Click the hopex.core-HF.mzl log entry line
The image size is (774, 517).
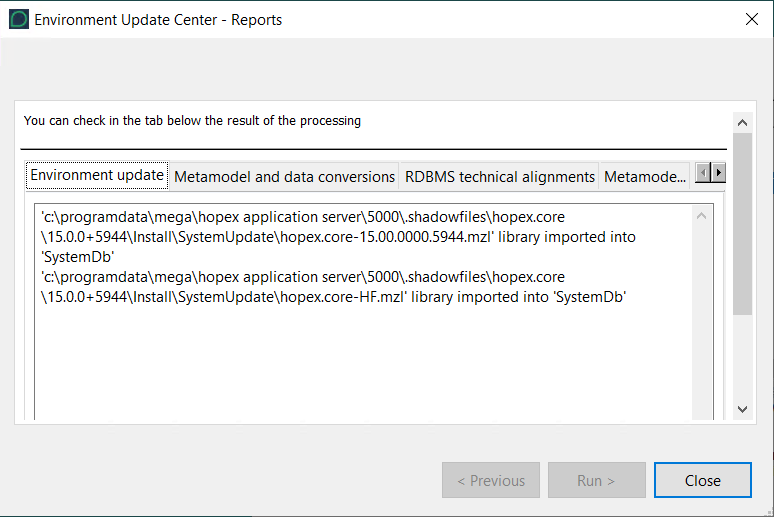[330, 298]
